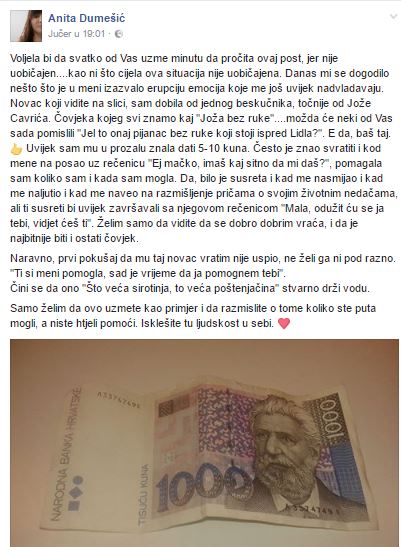Click the thumbs-up emoji in the post
The width and height of the screenshot is (401, 547).
(x=16, y=149)
